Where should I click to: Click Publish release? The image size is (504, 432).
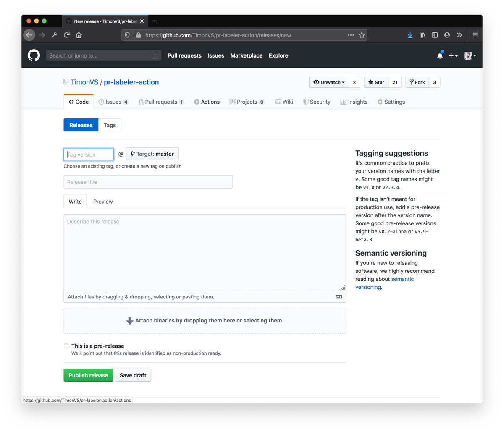click(x=88, y=375)
